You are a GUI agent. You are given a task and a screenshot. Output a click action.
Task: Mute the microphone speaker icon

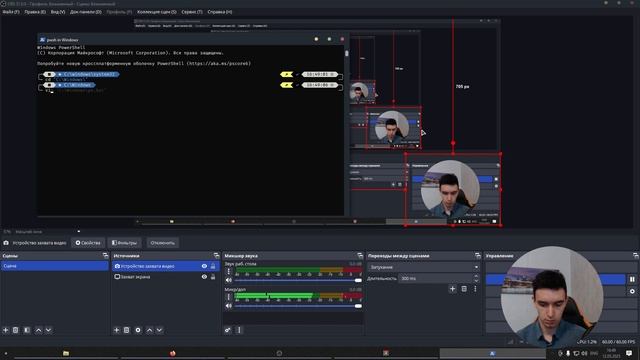[x=229, y=306]
